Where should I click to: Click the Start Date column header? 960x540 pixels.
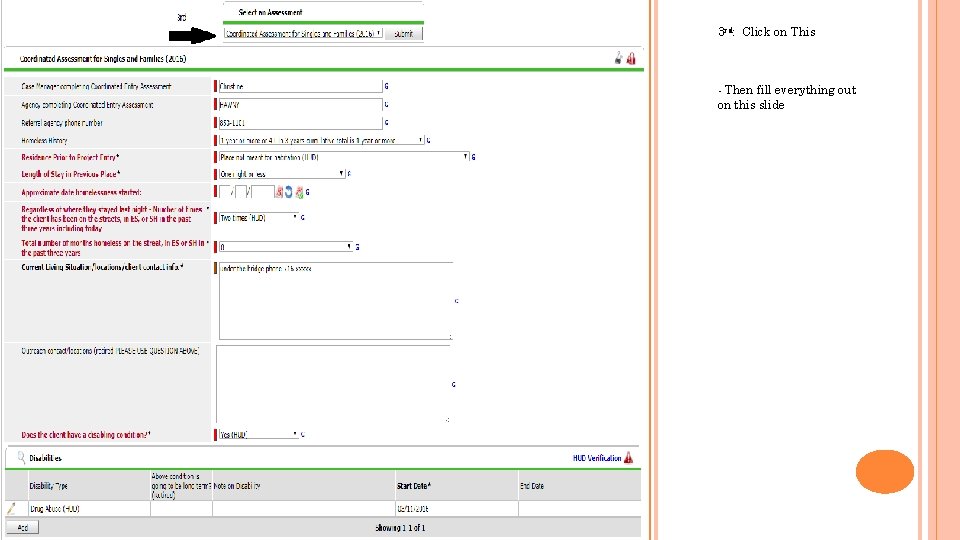pos(414,486)
